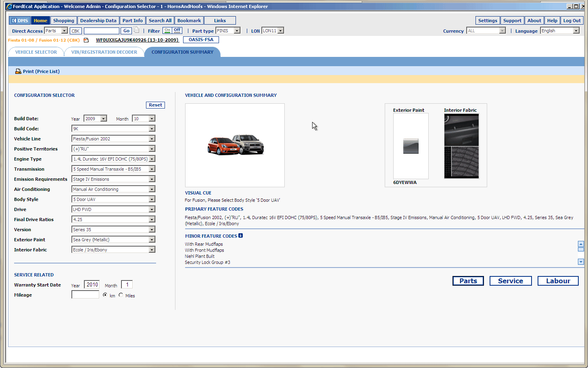Screen dimensions: 588x368
Task: Click the vehicle note icon beside Fiesta/Fusion text
Action: click(86, 40)
